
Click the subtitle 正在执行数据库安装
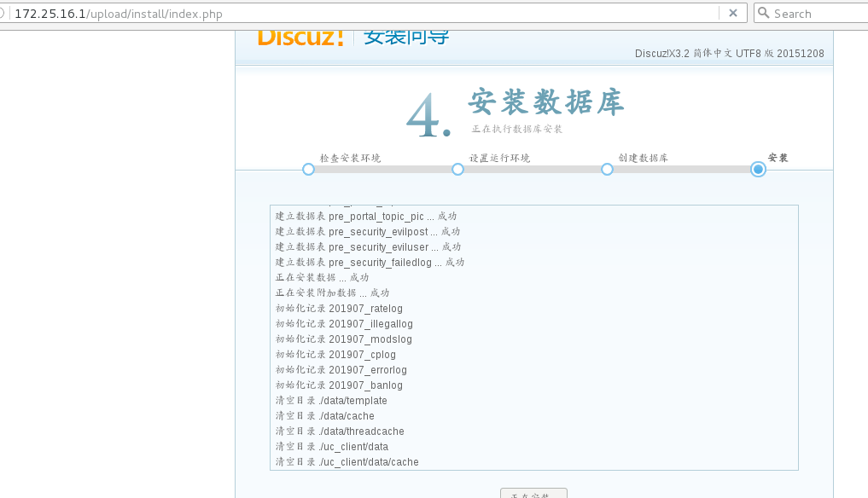point(517,129)
